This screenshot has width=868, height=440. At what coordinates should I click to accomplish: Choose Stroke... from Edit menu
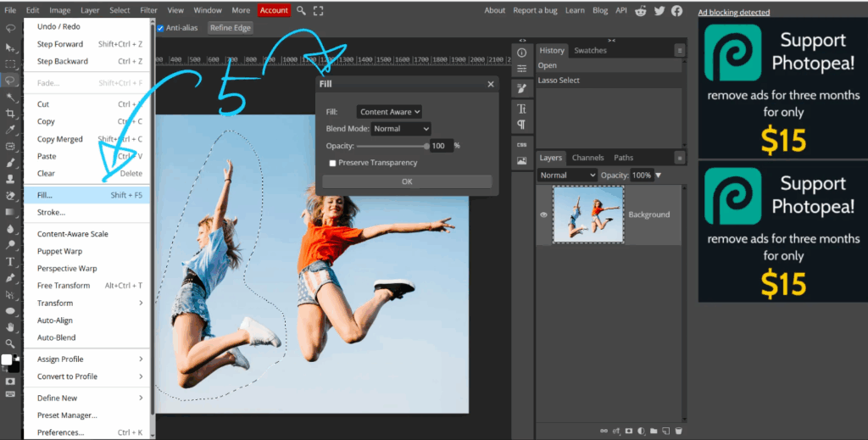87,212
